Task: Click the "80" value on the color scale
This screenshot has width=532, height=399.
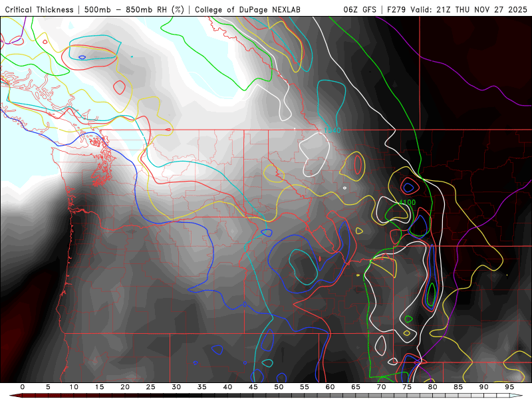Action: tap(432, 387)
